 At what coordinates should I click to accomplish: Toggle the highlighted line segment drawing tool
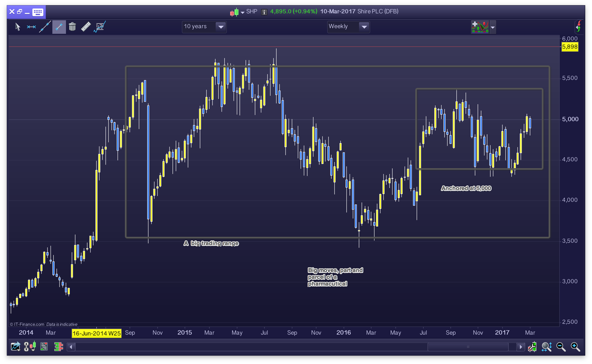(59, 27)
